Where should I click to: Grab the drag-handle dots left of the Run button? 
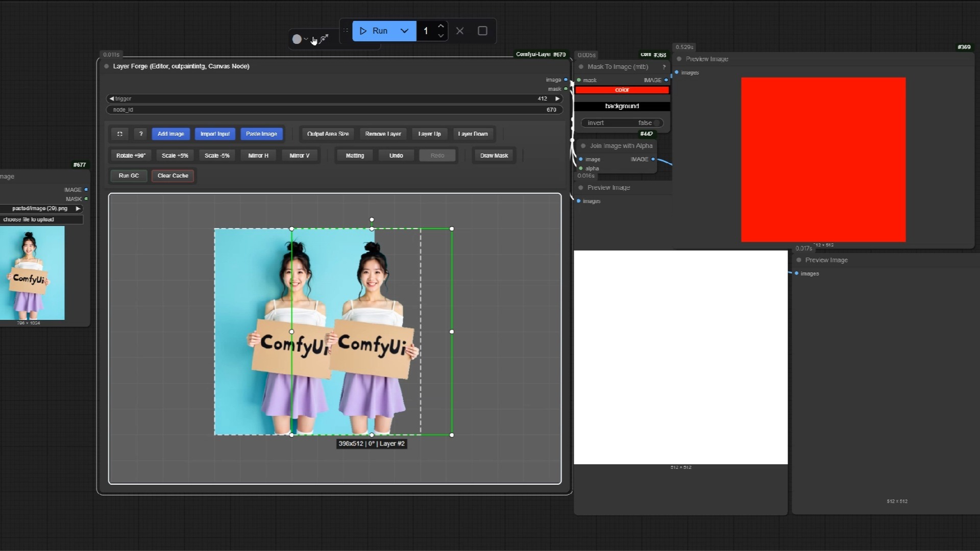tap(346, 31)
